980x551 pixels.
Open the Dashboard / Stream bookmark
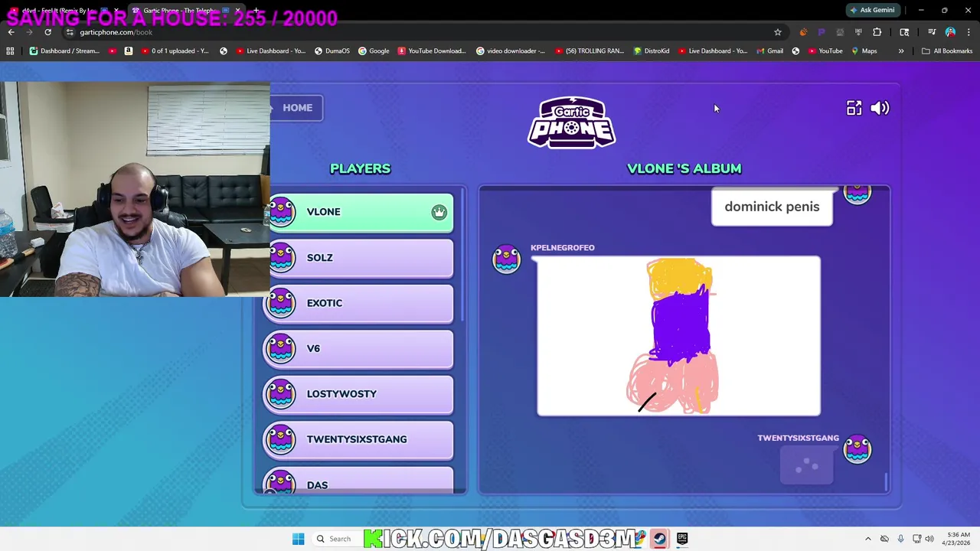(x=64, y=51)
